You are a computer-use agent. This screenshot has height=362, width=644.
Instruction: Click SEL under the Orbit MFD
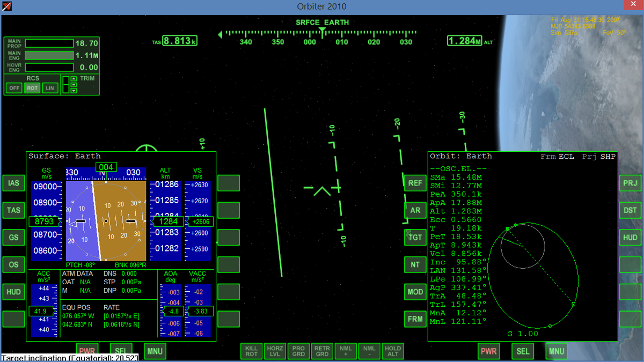click(x=523, y=351)
